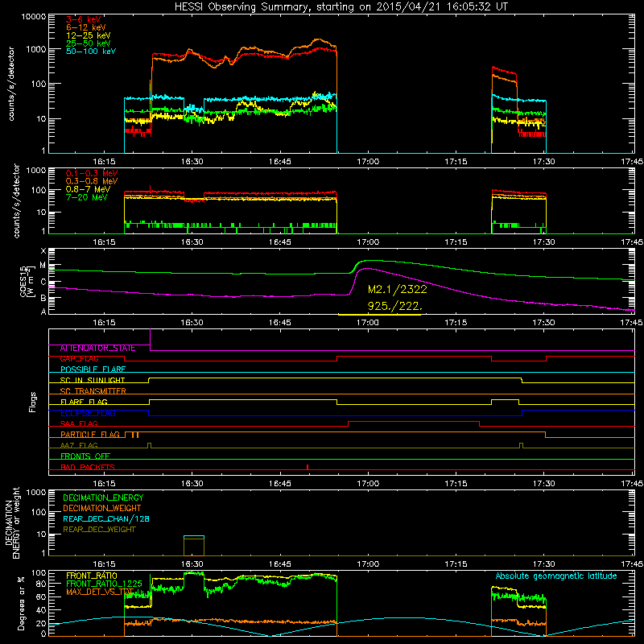Click the 0.1-0.3 MeV legend entry
644x644 pixels.
click(x=92, y=173)
